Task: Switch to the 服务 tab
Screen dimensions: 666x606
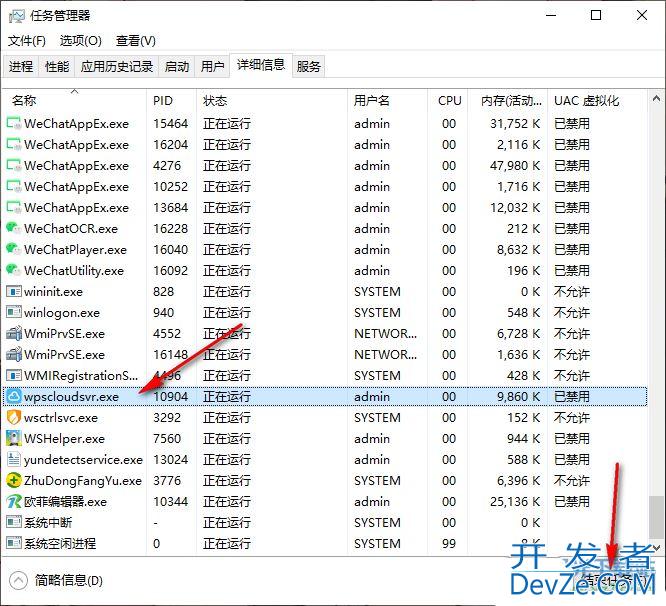Action: click(x=308, y=67)
